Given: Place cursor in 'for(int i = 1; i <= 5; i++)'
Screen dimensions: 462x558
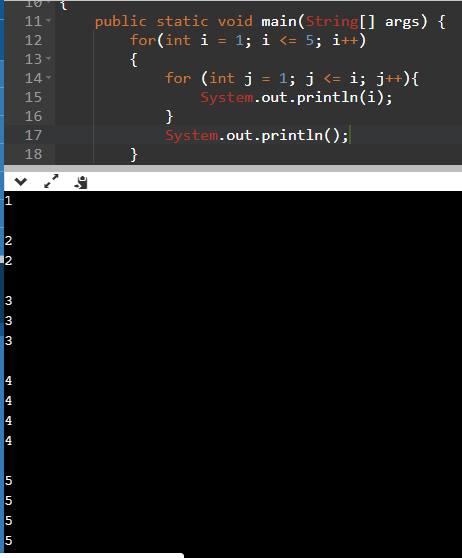Looking at the screenshot, I should (x=248, y=40).
